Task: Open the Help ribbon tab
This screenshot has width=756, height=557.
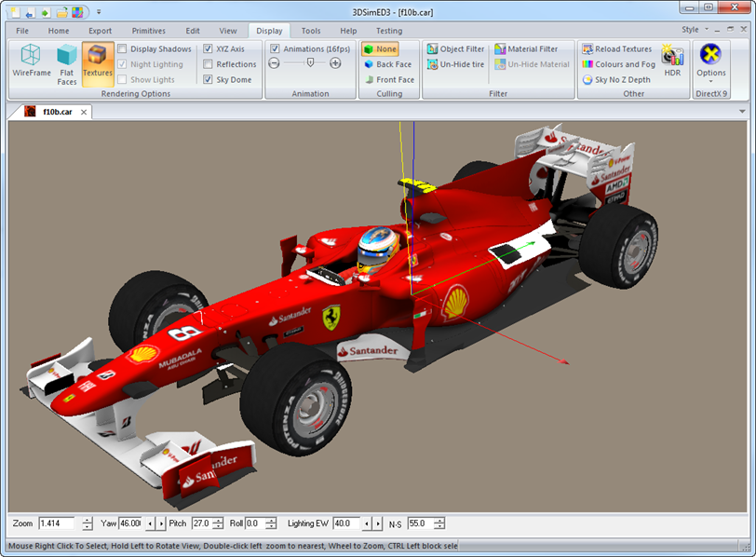Action: click(348, 31)
